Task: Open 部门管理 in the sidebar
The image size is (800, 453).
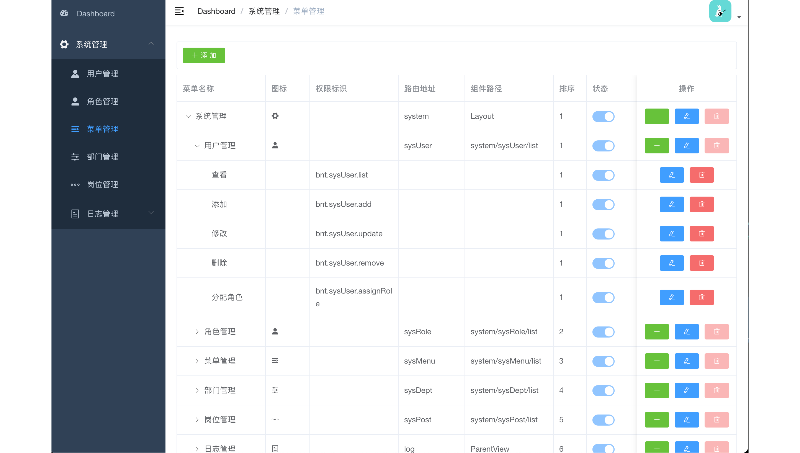Action: [x=108, y=157]
